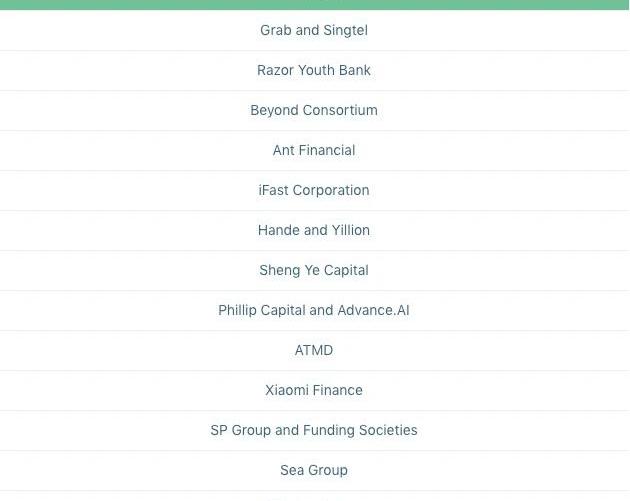Screen dimensions: 630x501
Task: Select the ATMD row
Action: 315,350
